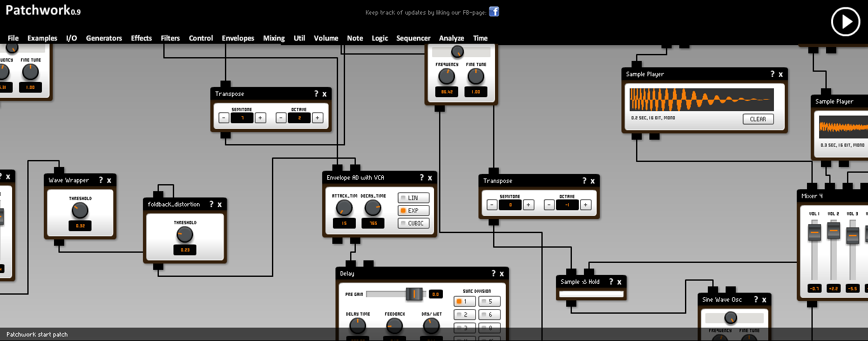The width and height of the screenshot is (868, 341).
Task: Open the Effects menu
Action: point(142,38)
